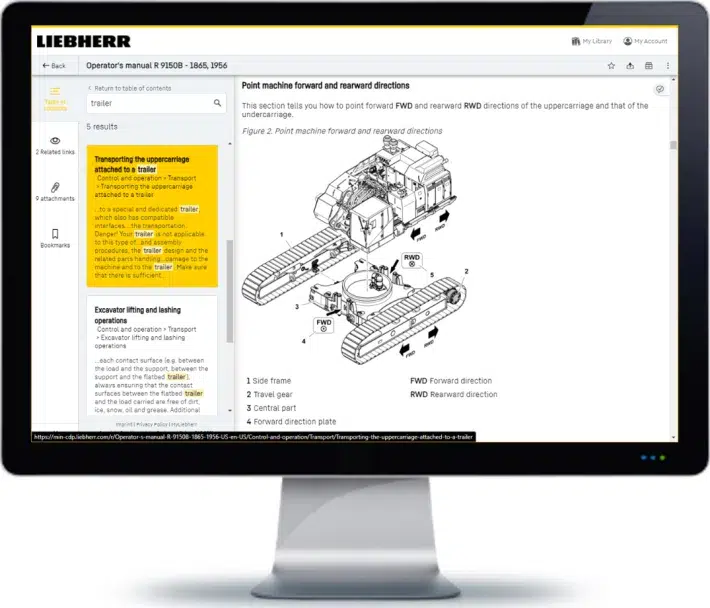Click the feedback icon beside the heading
The width and height of the screenshot is (710, 608).
(660, 89)
